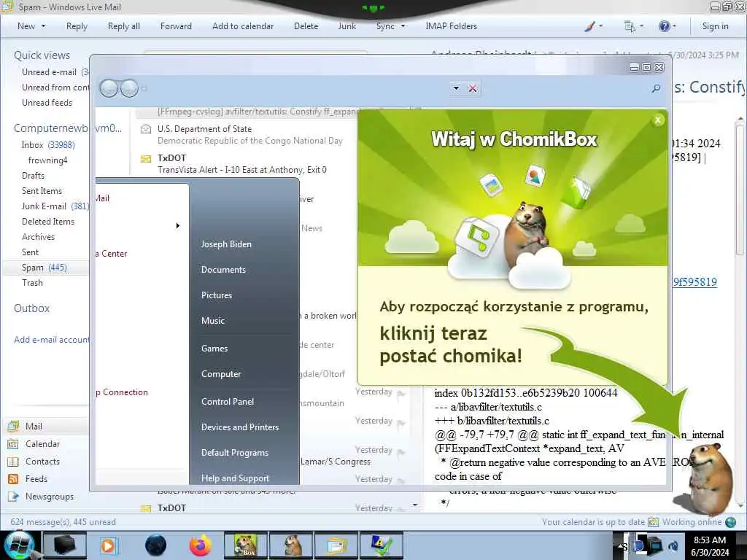Viewport: 747px width, 560px height.
Task: Open recent pages arrow beside Forward button
Action: pos(144,88)
